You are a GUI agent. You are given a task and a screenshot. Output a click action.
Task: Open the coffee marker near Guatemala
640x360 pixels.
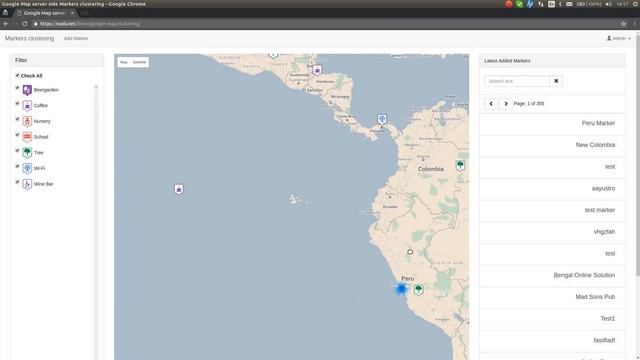coord(317,70)
